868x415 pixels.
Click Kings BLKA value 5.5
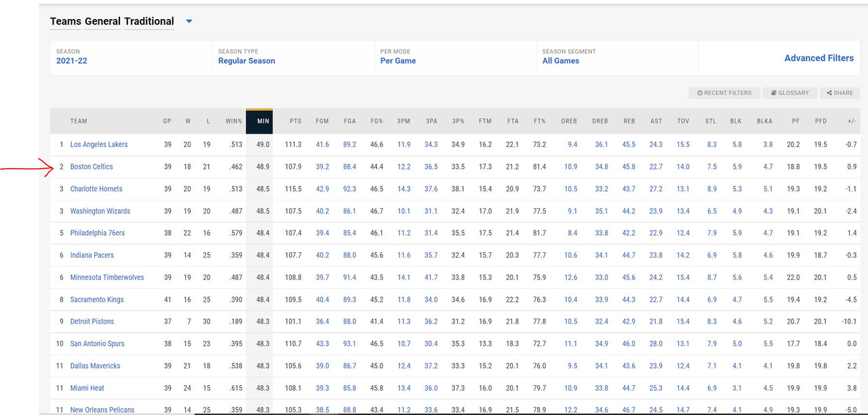click(768, 300)
